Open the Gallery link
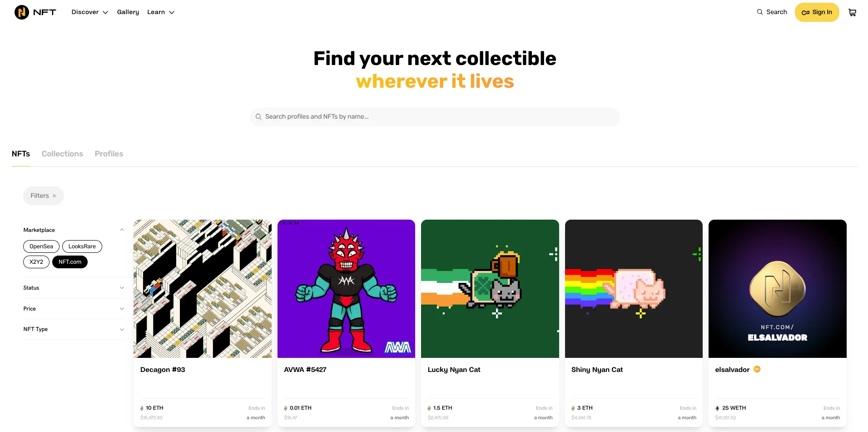Screen dimensions: 868x432 pos(128,12)
